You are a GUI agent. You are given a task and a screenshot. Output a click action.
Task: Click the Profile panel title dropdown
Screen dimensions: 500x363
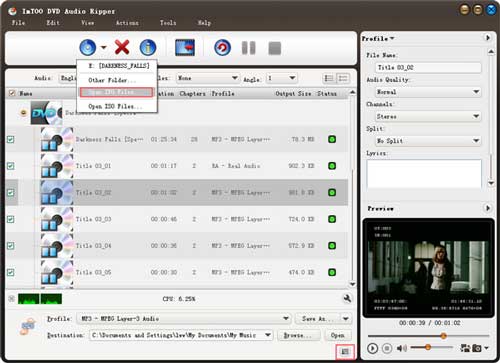coord(378,39)
